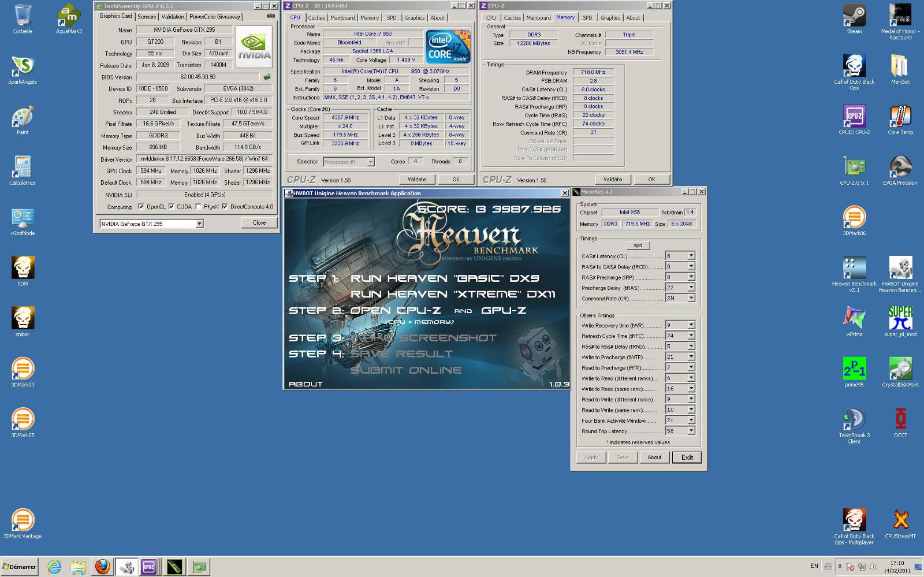The height and width of the screenshot is (577, 924).
Task: Open Firefox from the taskbar
Action: click(102, 567)
